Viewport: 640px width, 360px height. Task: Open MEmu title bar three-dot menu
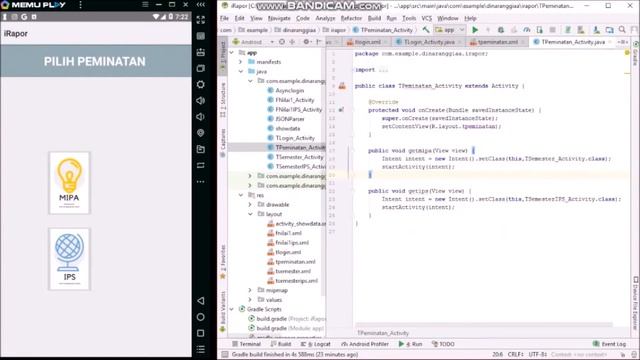(x=80, y=4)
